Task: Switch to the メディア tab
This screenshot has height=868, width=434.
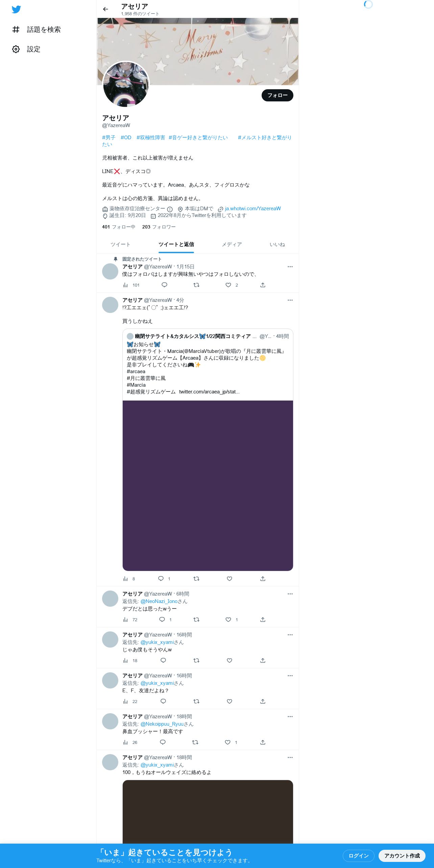Action: tap(232, 244)
